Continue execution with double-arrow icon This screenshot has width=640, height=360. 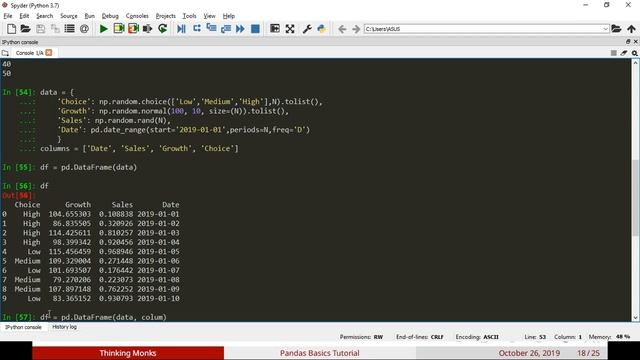pos(240,29)
